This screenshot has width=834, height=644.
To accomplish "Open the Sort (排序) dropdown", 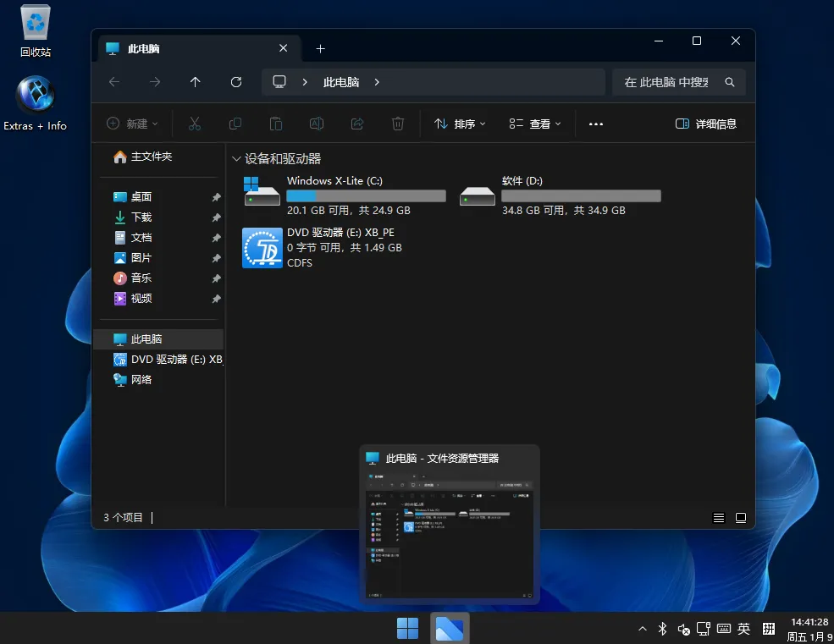I will pyautogui.click(x=460, y=124).
